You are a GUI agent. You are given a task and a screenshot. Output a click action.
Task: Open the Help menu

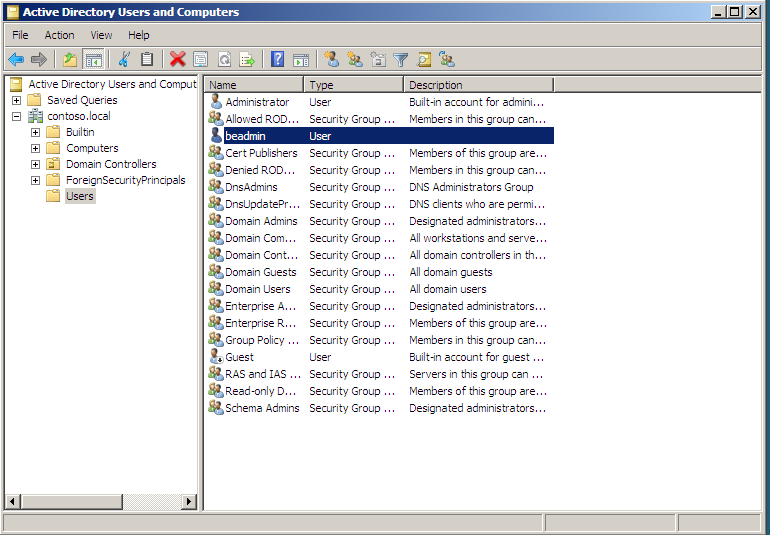[x=138, y=35]
